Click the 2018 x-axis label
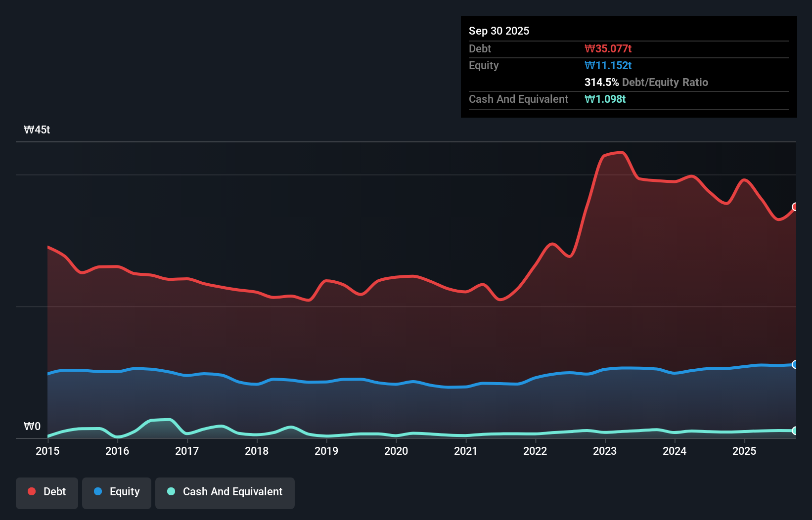 point(257,451)
